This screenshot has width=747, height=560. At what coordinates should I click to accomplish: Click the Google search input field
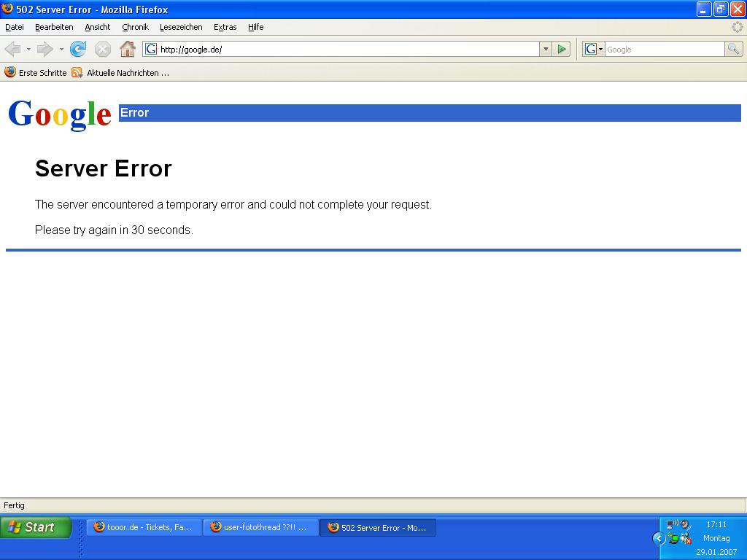[x=664, y=49]
